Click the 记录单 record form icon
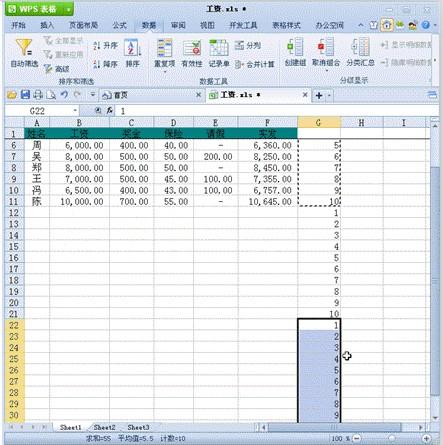The width and height of the screenshot is (443, 445). tap(219, 48)
